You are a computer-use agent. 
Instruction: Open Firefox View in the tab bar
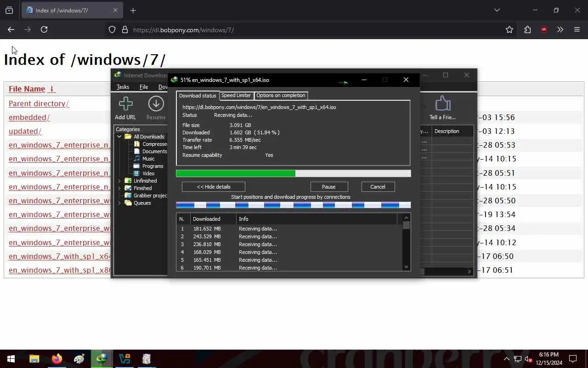(x=9, y=10)
